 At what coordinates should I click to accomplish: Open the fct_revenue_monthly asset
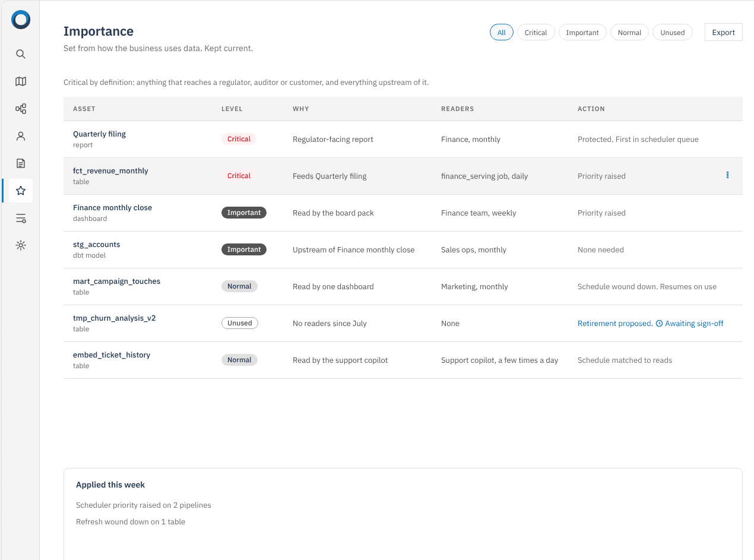pyautogui.click(x=110, y=171)
